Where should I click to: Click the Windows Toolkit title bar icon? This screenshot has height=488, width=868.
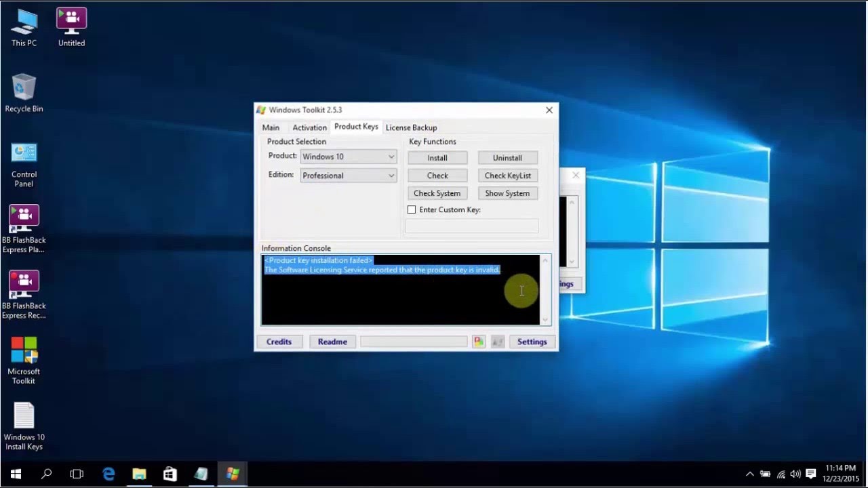[261, 110]
